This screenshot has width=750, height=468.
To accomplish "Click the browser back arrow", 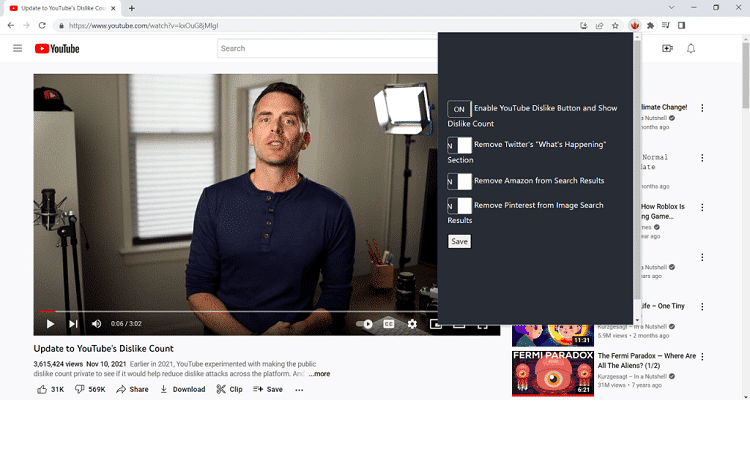I will point(11,25).
